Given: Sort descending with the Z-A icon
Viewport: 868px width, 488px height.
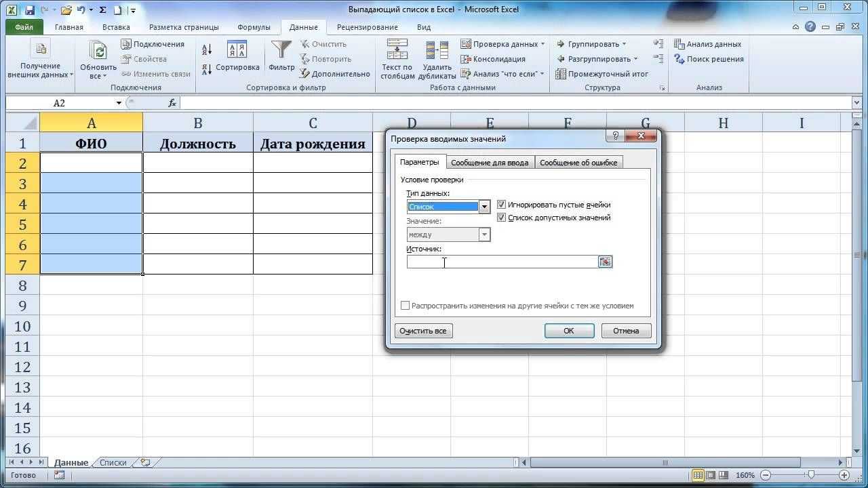Looking at the screenshot, I should (207, 69).
